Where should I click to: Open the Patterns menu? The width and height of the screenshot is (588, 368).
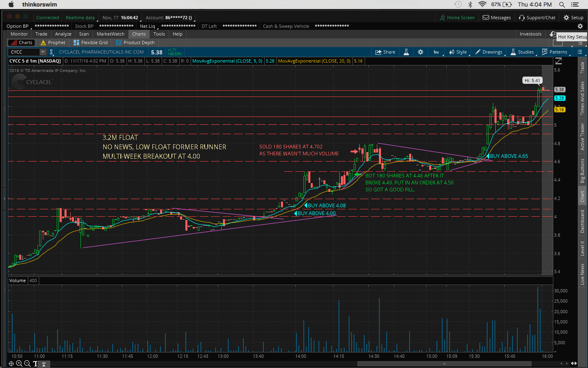coord(555,52)
